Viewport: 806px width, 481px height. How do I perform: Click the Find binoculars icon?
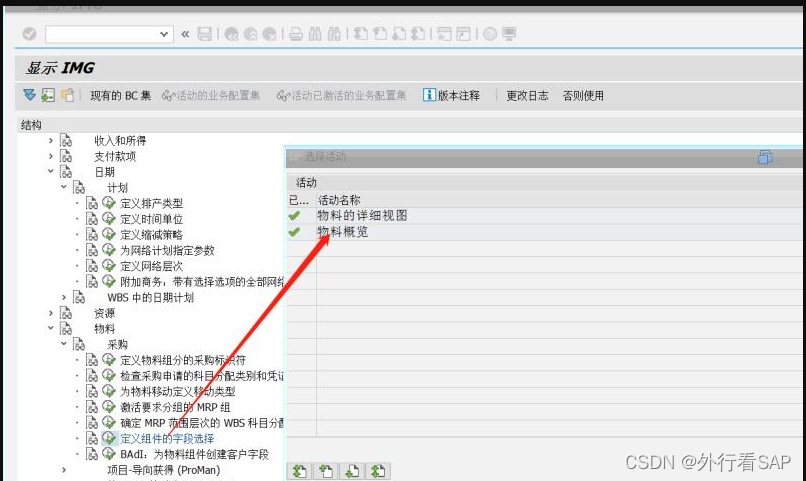click(315, 34)
